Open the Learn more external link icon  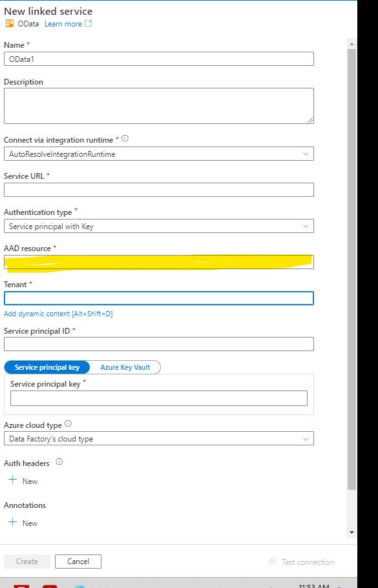[x=89, y=23]
